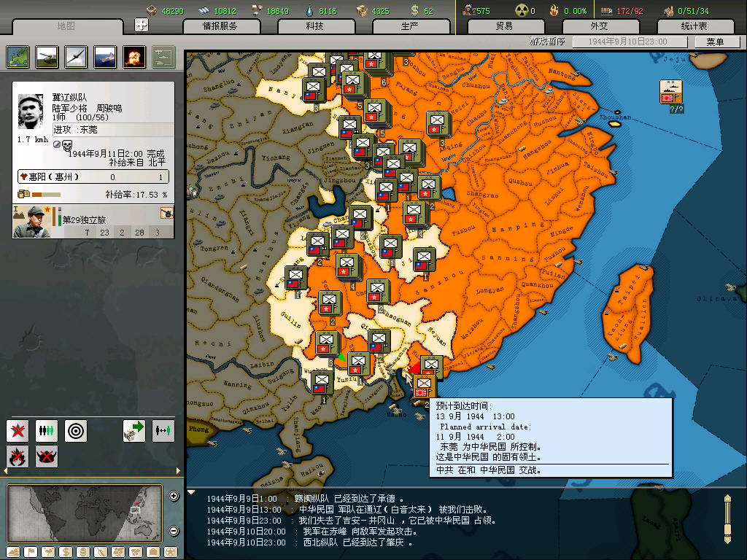Select the eighth map mode icon
The width and height of the screenshot is (747, 560).
136,552
